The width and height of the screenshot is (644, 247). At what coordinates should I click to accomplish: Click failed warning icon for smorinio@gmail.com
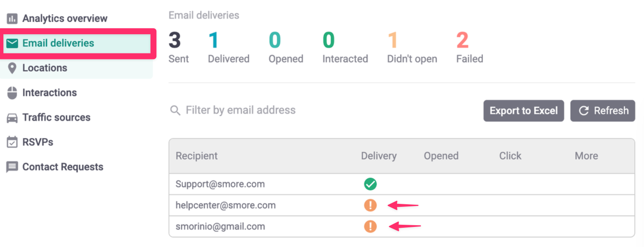370,226
